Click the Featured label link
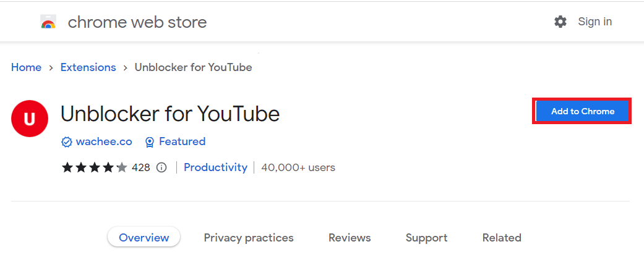Viewport: 644px width, 260px height. click(x=182, y=141)
